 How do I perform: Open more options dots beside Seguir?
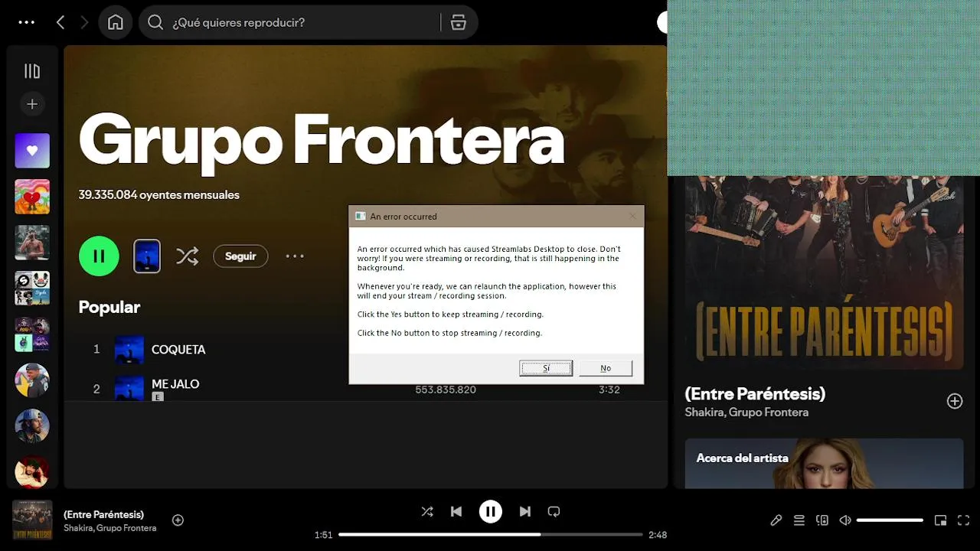(295, 256)
